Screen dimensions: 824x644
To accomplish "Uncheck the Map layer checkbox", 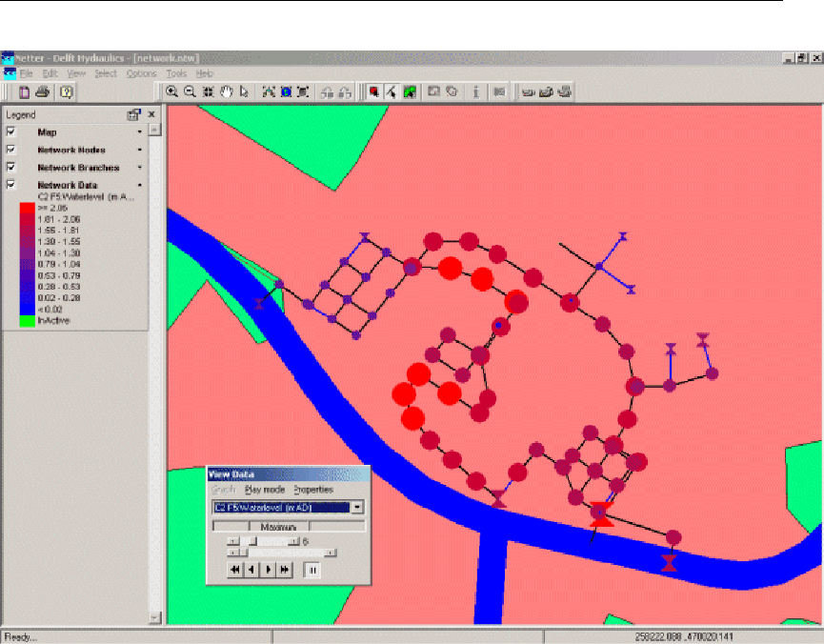I will [x=11, y=132].
